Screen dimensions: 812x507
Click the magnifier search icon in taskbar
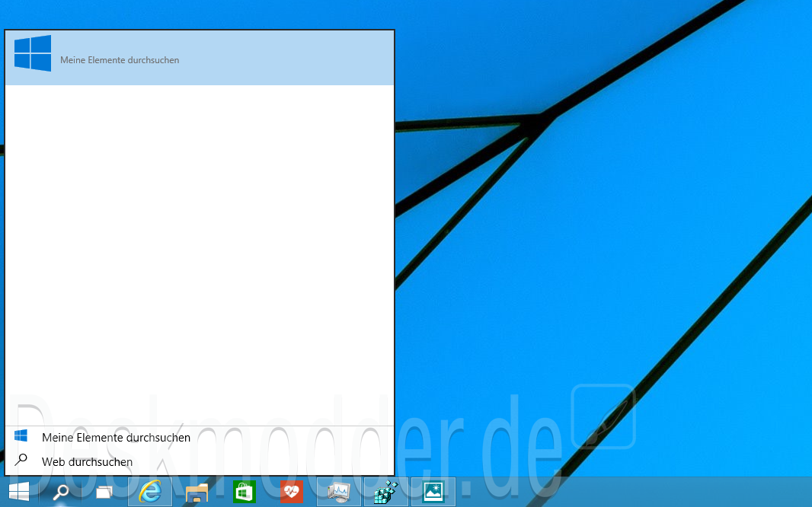[61, 492]
